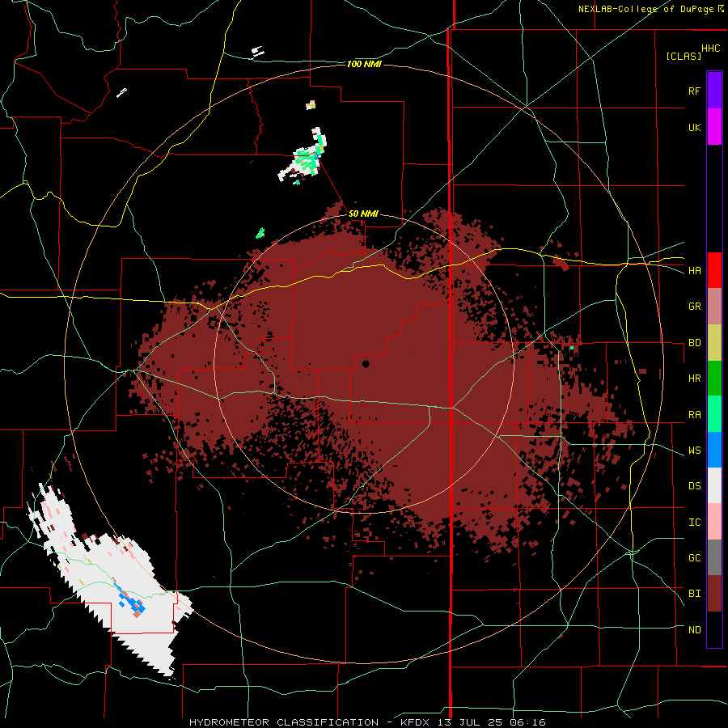Click the HHC product label
The height and width of the screenshot is (728, 728).
[x=711, y=49]
